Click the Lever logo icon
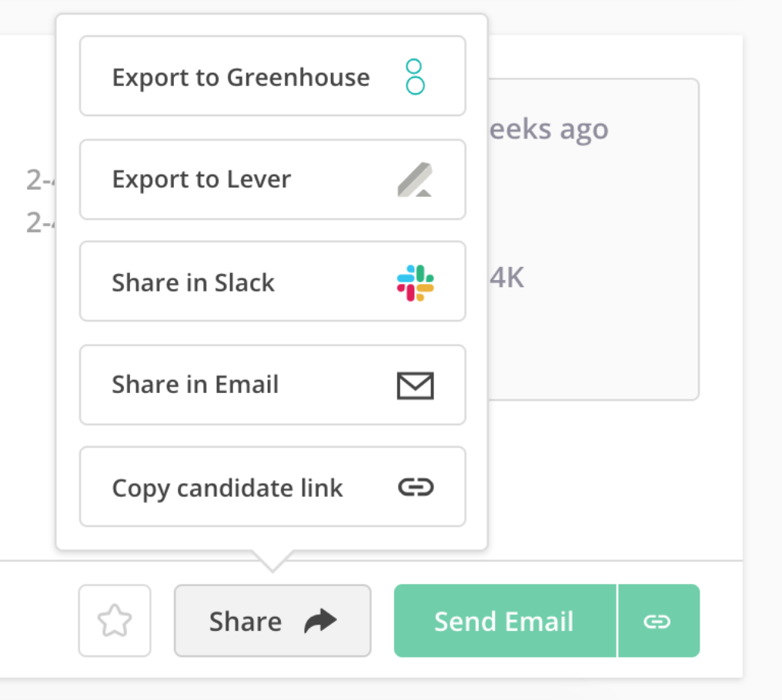Image resolution: width=782 pixels, height=700 pixels. coord(415,179)
